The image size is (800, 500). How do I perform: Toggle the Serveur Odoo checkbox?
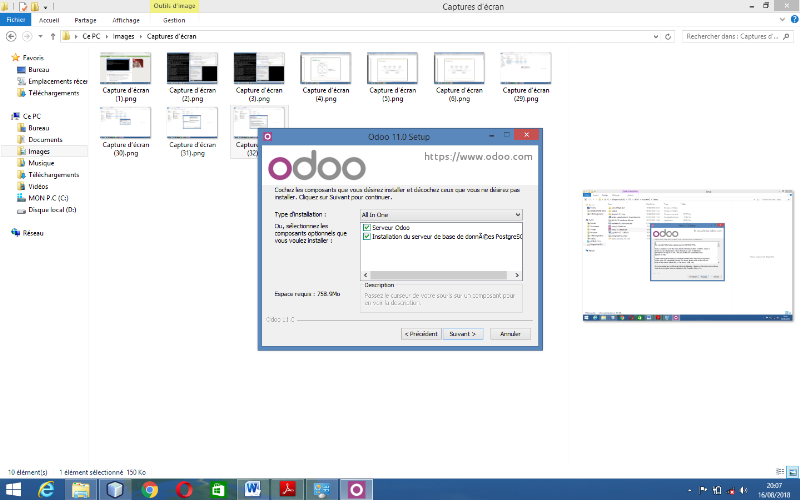[366, 228]
